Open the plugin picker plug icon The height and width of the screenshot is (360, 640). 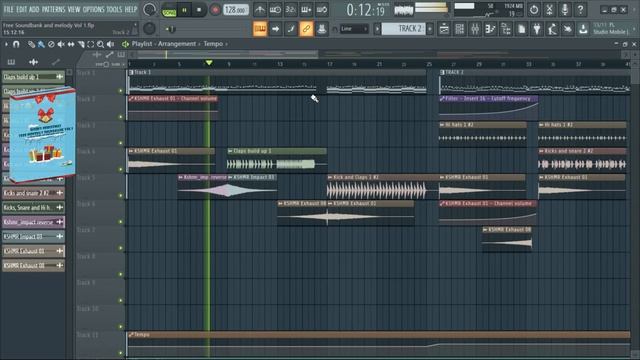(x=537, y=29)
